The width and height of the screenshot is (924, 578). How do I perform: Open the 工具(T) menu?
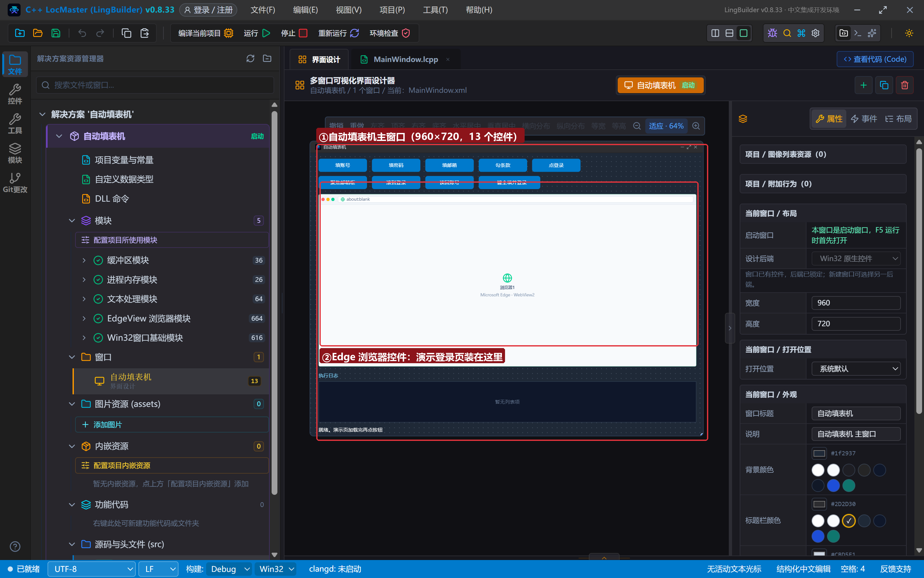tap(435, 10)
